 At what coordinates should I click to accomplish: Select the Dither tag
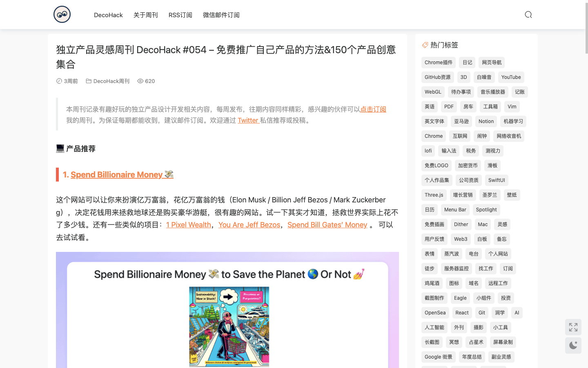pyautogui.click(x=461, y=224)
